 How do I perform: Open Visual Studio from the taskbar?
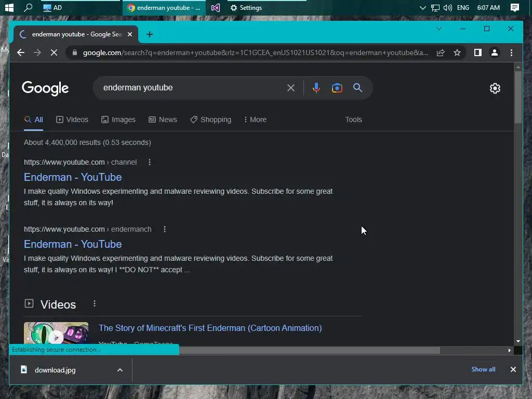(216, 7)
